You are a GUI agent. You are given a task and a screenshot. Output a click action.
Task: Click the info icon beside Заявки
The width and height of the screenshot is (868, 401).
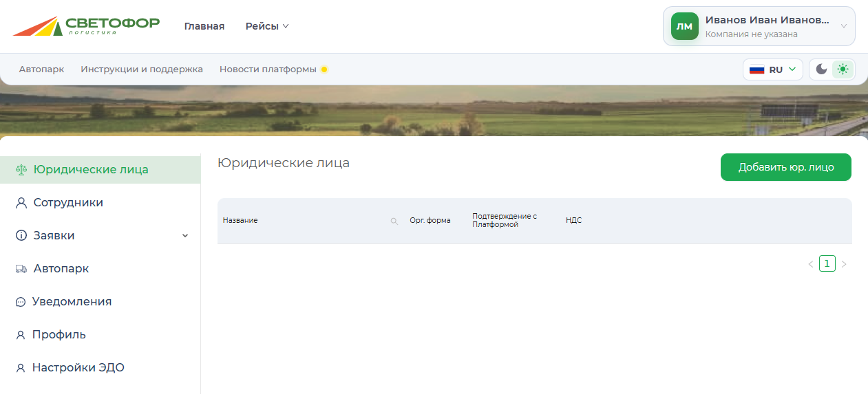[21, 235]
